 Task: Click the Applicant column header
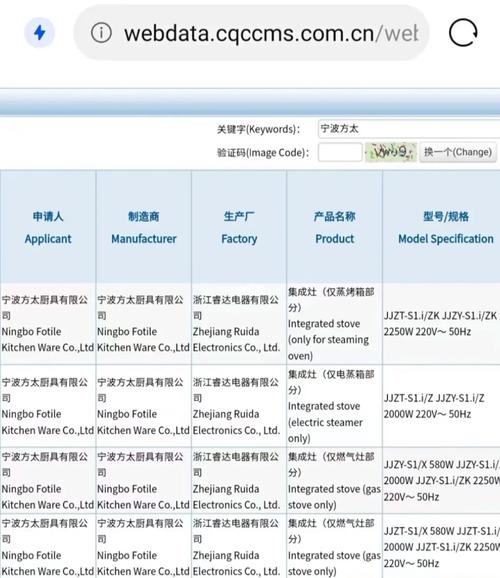pyautogui.click(x=48, y=227)
